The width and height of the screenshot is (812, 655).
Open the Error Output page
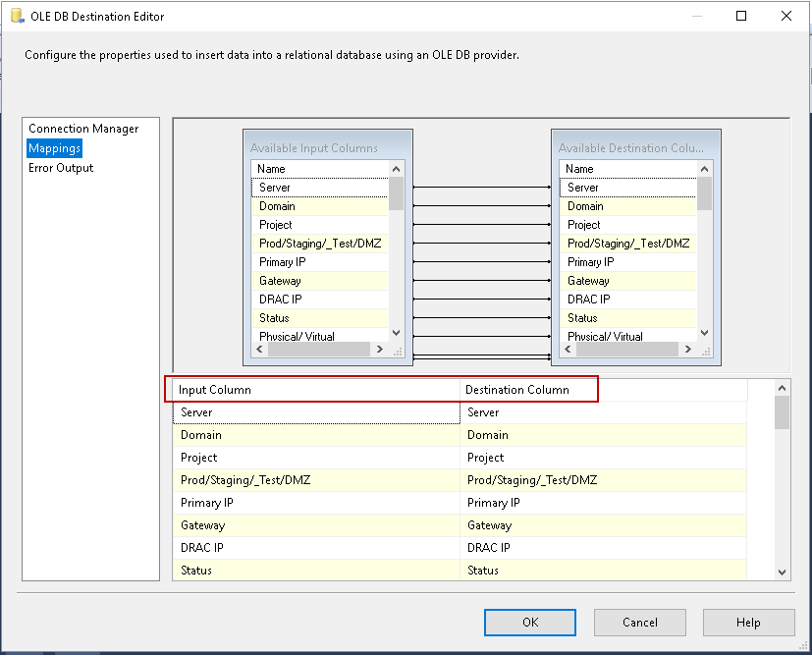[x=61, y=168]
